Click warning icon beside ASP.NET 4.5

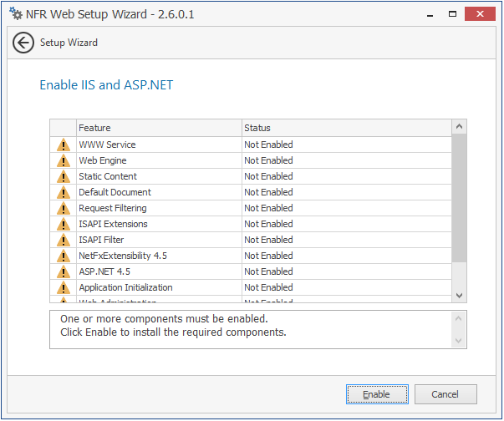coord(64,272)
